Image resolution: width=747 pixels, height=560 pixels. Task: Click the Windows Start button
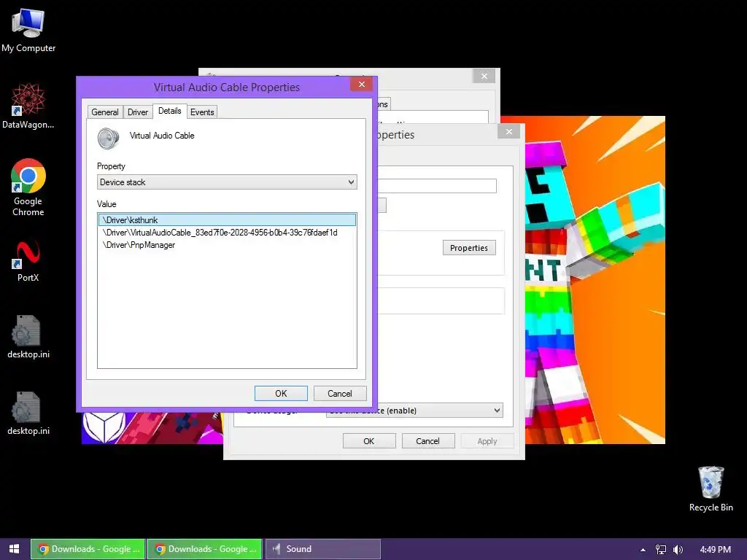click(x=15, y=549)
